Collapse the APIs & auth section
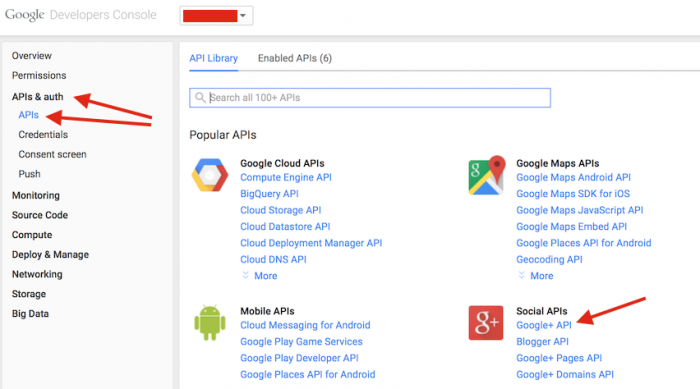This screenshot has height=389, width=700. click(x=38, y=96)
